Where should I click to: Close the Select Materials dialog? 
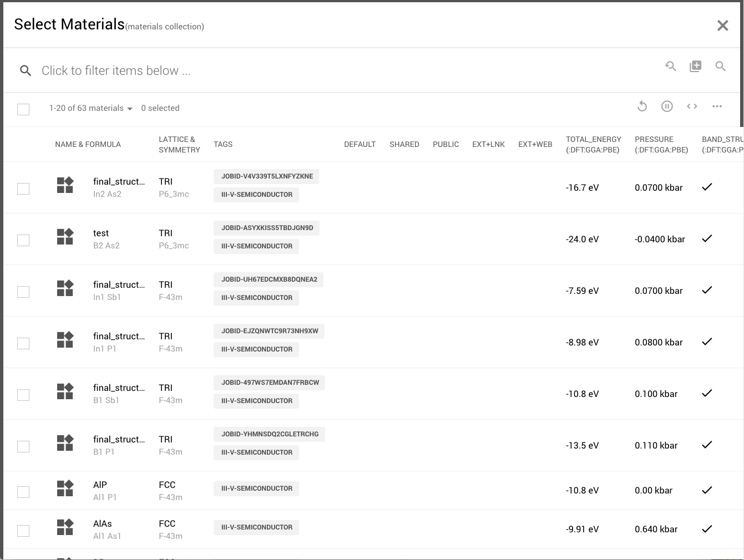(x=722, y=26)
